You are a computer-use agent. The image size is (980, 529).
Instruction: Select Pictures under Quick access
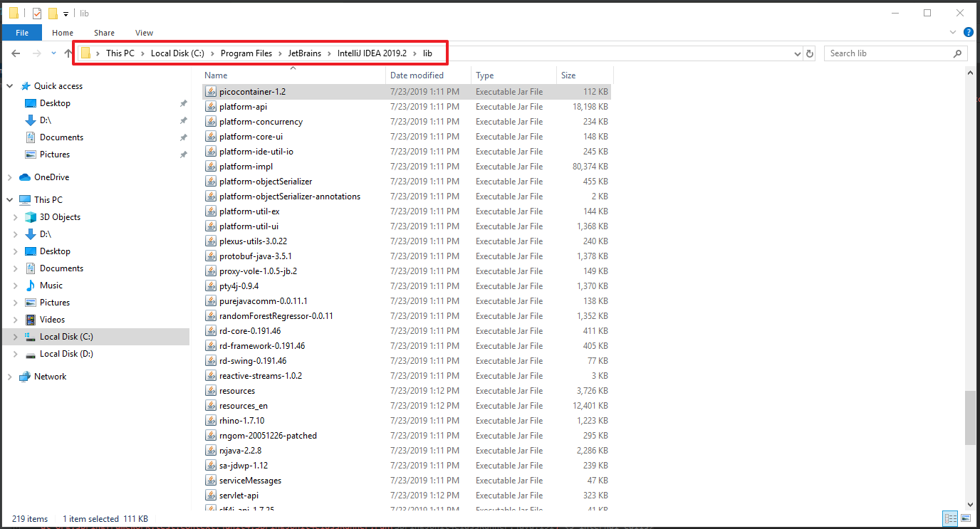point(55,154)
